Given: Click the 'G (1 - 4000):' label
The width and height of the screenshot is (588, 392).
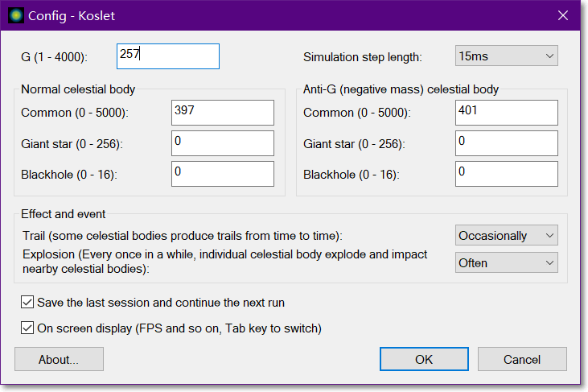Looking at the screenshot, I should [x=54, y=57].
